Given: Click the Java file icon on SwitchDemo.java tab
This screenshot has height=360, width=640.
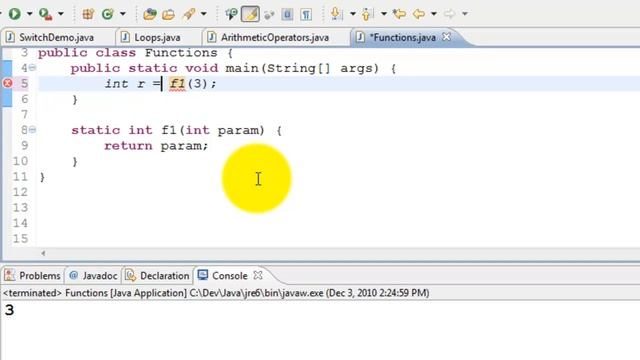Looking at the screenshot, I should pos(11,37).
